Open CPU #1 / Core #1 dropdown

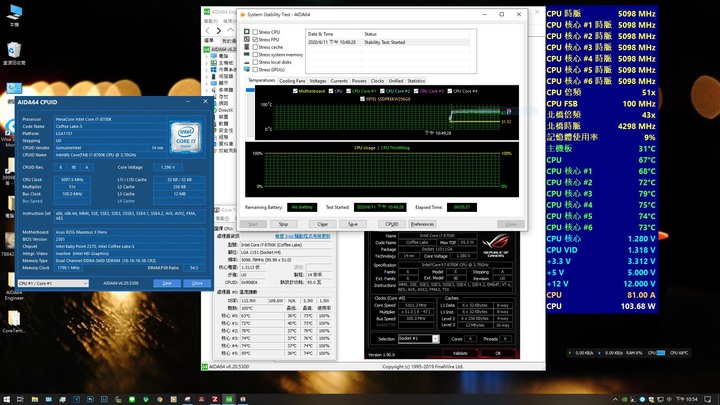[x=53, y=283]
